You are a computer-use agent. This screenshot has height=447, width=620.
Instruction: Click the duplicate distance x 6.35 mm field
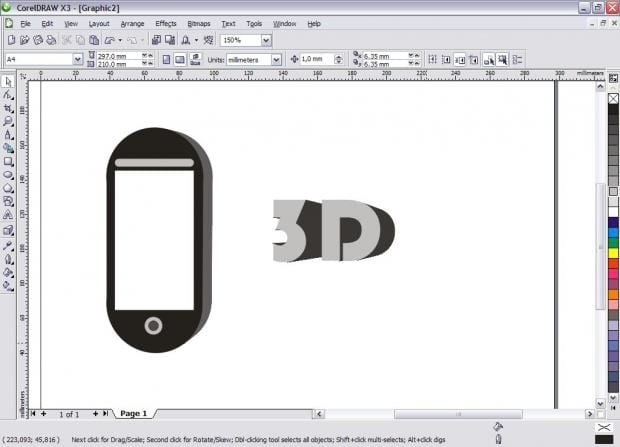pyautogui.click(x=385, y=56)
